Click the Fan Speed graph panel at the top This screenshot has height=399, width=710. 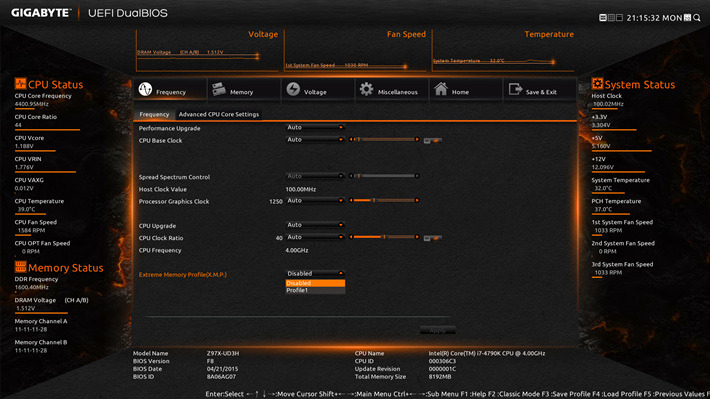(x=355, y=51)
